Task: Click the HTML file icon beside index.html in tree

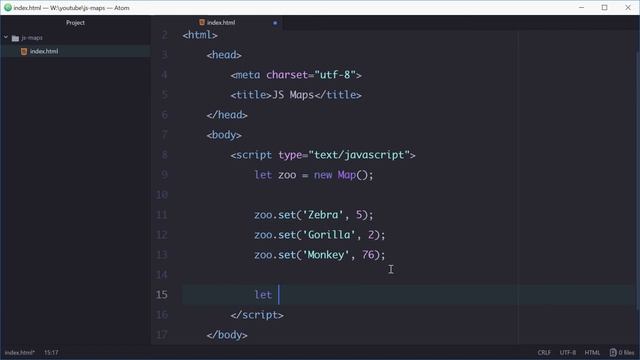Action: pyautogui.click(x=24, y=51)
